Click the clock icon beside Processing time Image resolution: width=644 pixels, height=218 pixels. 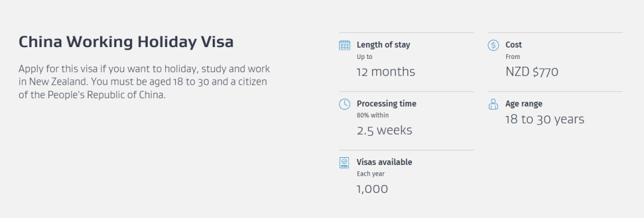pyautogui.click(x=345, y=104)
